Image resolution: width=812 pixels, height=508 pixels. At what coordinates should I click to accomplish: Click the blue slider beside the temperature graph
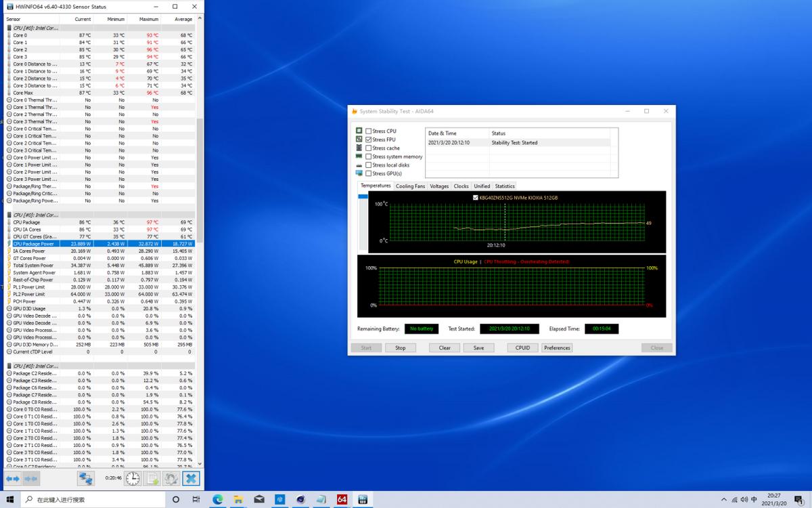coord(362,196)
